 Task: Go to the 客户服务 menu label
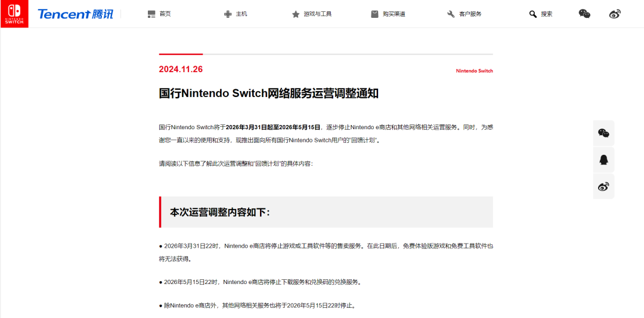coord(470,14)
